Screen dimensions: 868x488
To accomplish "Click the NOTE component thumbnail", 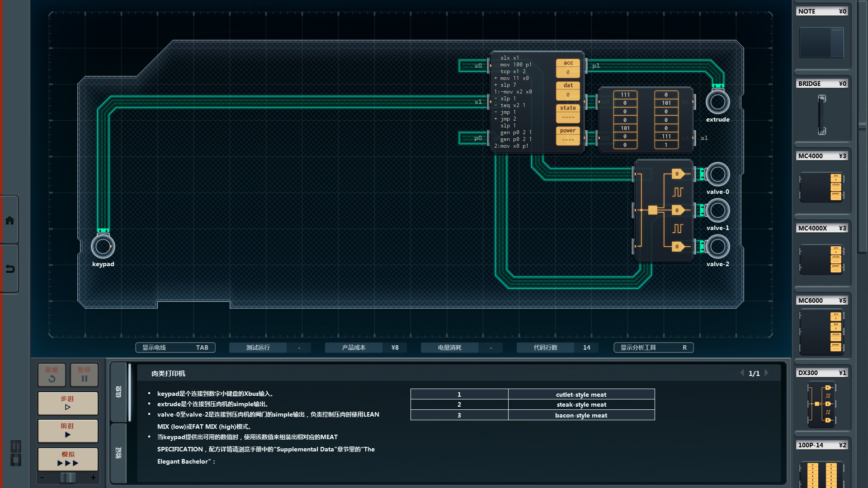I will 821,42.
